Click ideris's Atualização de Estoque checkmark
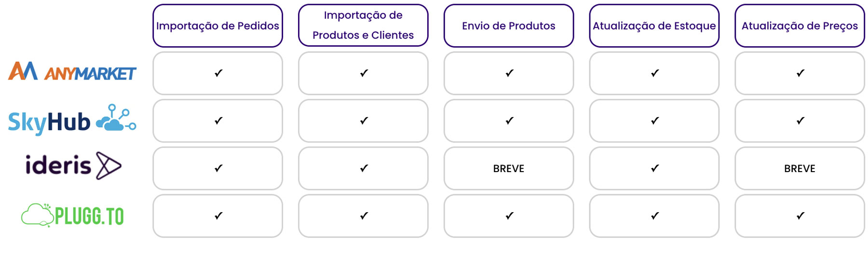Image resolution: width=868 pixels, height=255 pixels. click(x=655, y=168)
